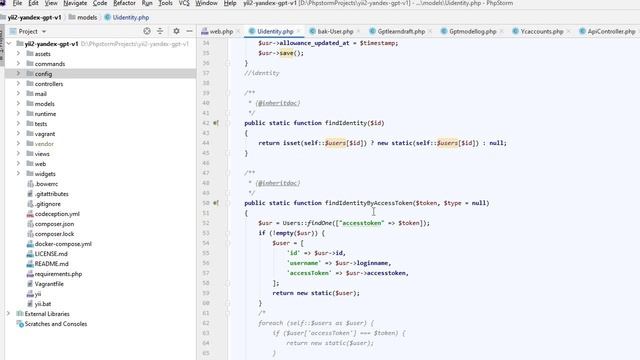Open the Help menu
The width and height of the screenshot is (640, 360).
click(230, 3)
